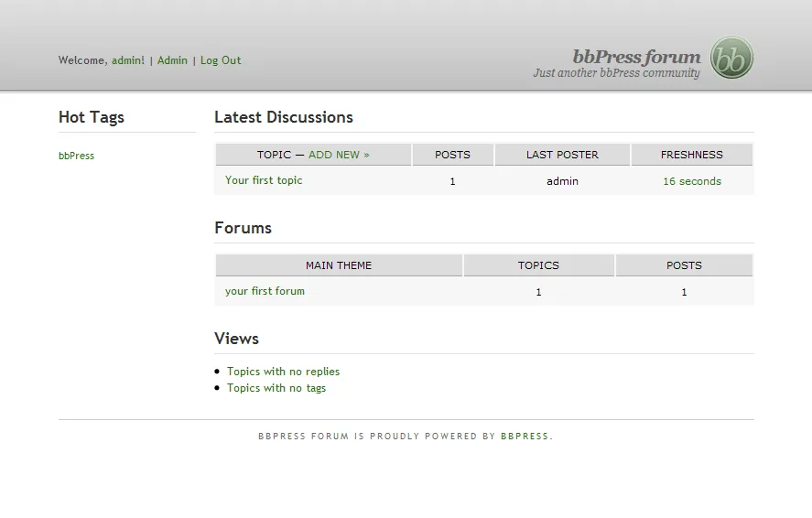This screenshot has height=518, width=812.
Task: Go to the Admin dashboard link
Action: pos(172,60)
